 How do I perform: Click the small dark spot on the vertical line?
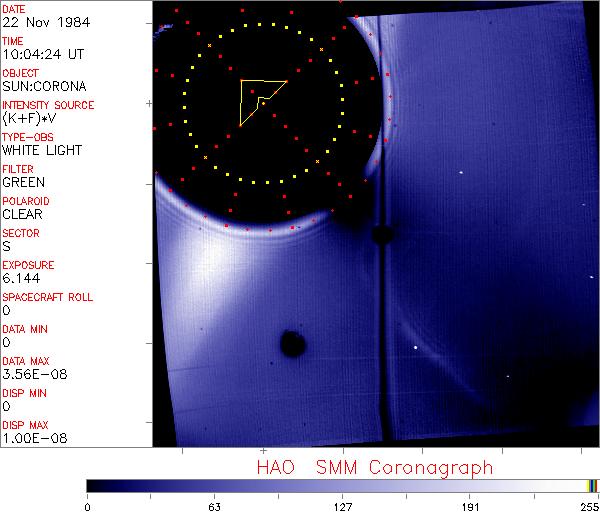click(381, 235)
